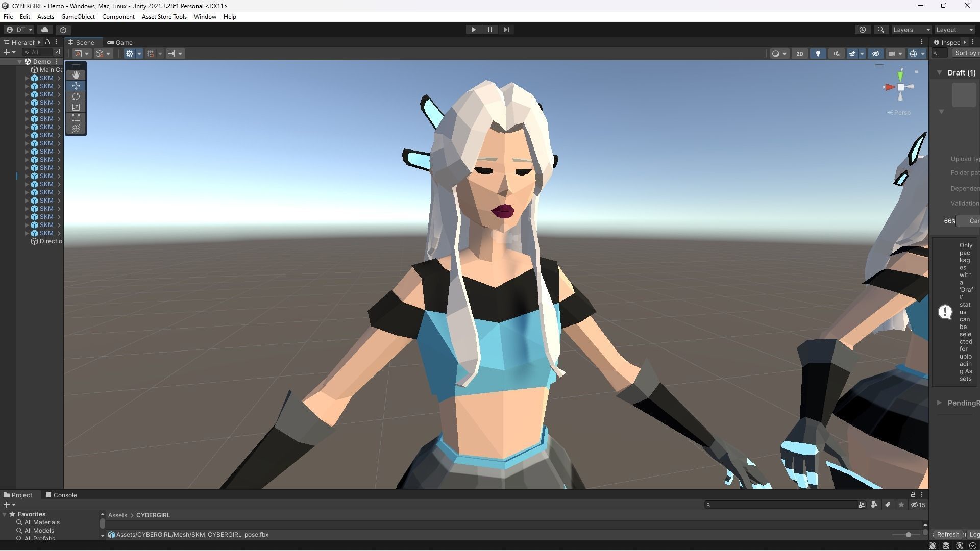Open the Layout dropdown

pos(954,30)
